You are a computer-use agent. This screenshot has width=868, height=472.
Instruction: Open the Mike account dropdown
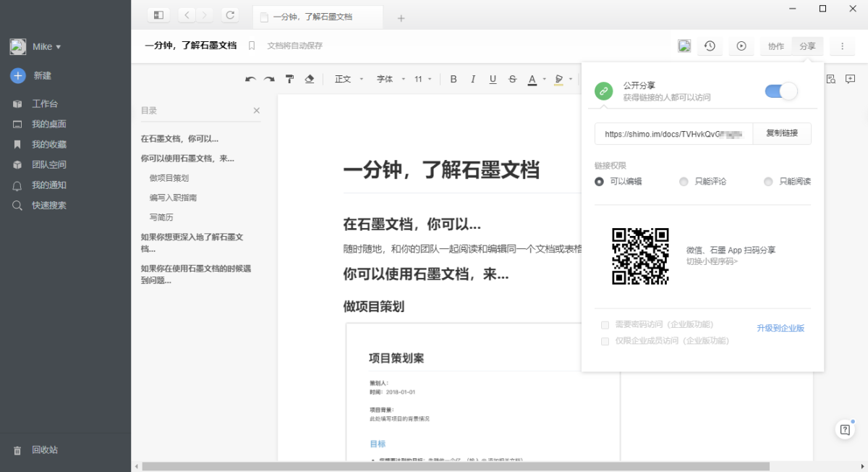(35, 46)
